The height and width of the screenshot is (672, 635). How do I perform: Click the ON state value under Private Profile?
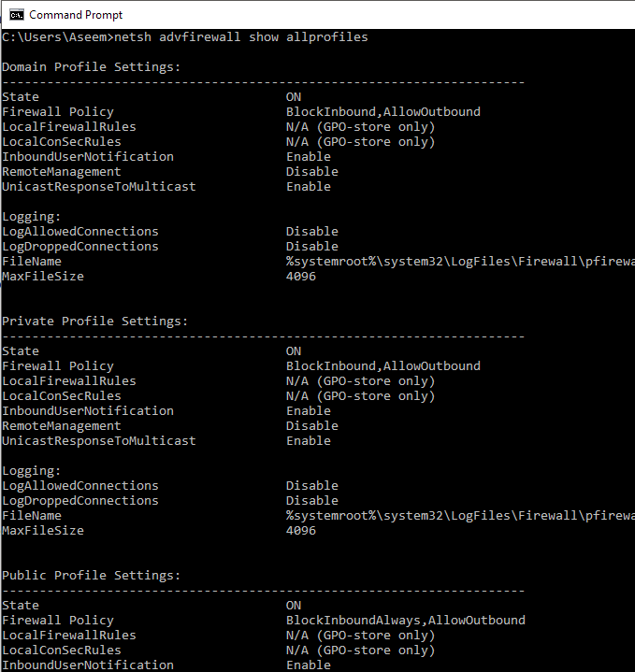point(294,351)
